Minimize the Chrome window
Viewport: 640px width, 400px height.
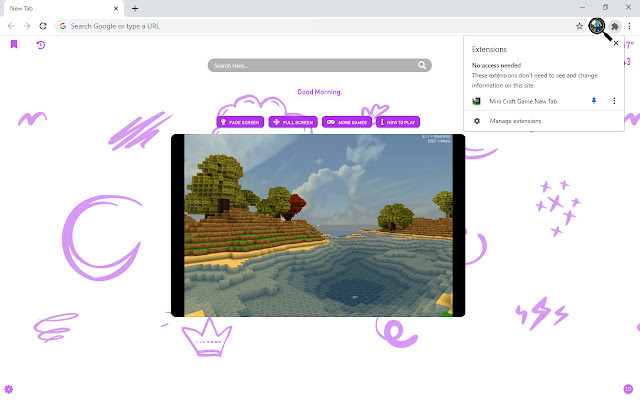[582, 7]
